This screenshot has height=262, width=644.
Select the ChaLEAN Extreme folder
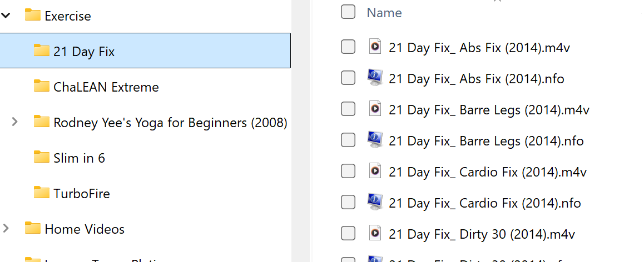coord(106,87)
